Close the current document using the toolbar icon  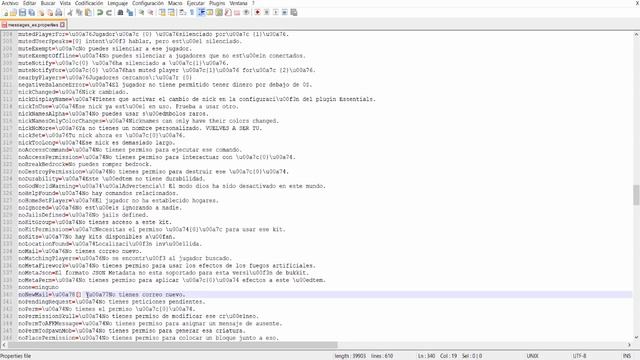pyautogui.click(x=41, y=13)
